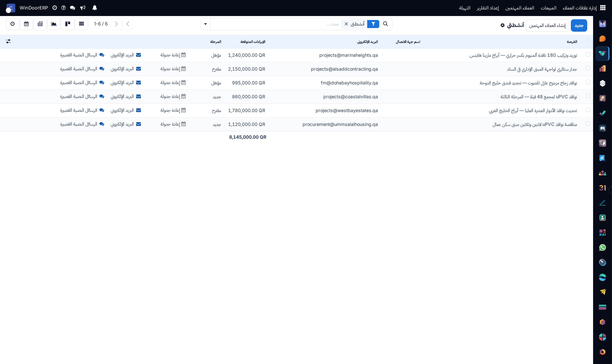The image size is (612, 364).
Task: Click email projects@coastalvillas.qa
Action: (351, 97)
